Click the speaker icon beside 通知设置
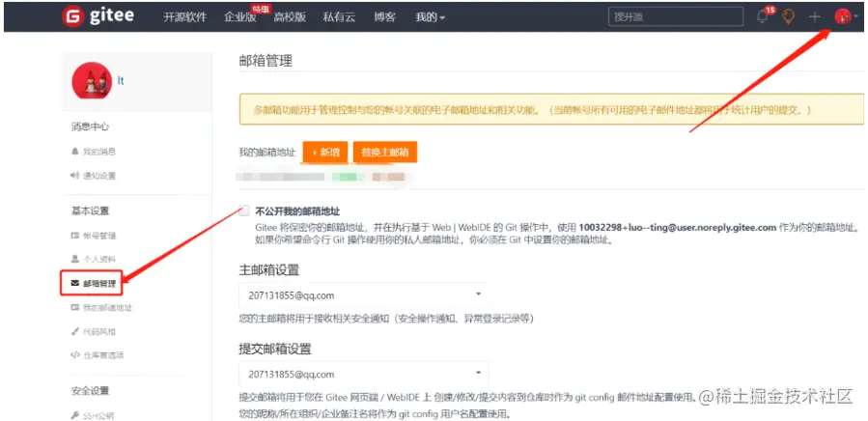Screen dimensions: 868x421 75,176
